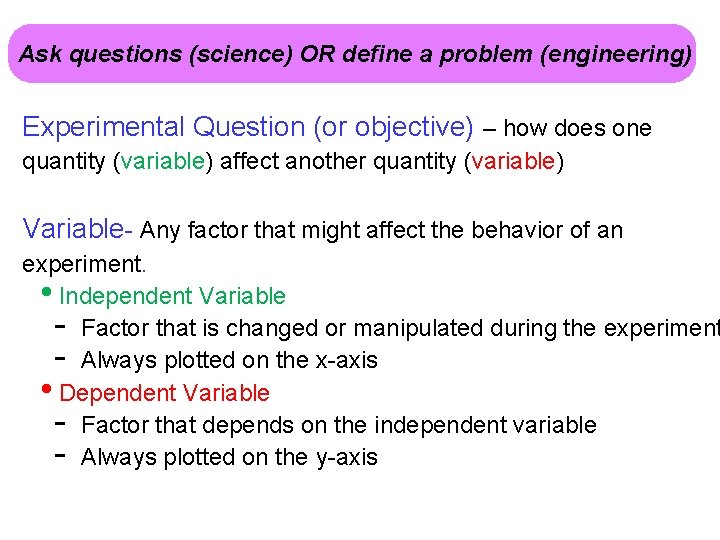Click the red "Dependent Variable" text
Image resolution: width=720 pixels, height=540 pixels.
pos(165,393)
